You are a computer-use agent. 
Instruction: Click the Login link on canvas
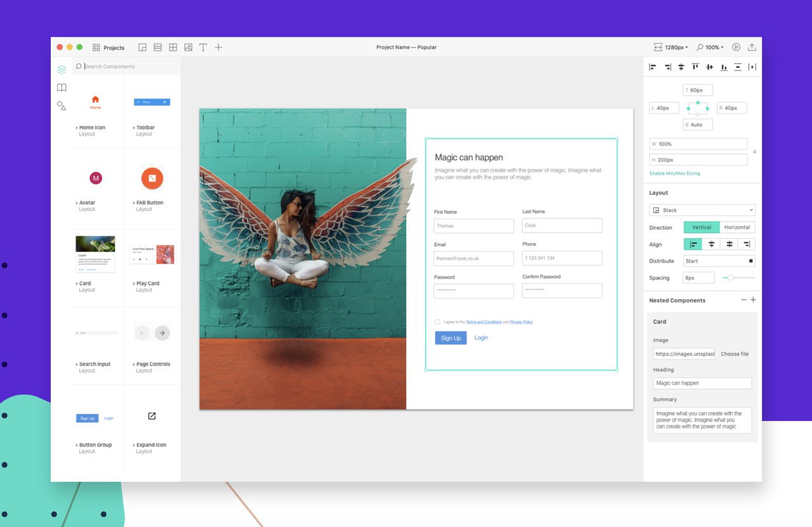tap(481, 338)
